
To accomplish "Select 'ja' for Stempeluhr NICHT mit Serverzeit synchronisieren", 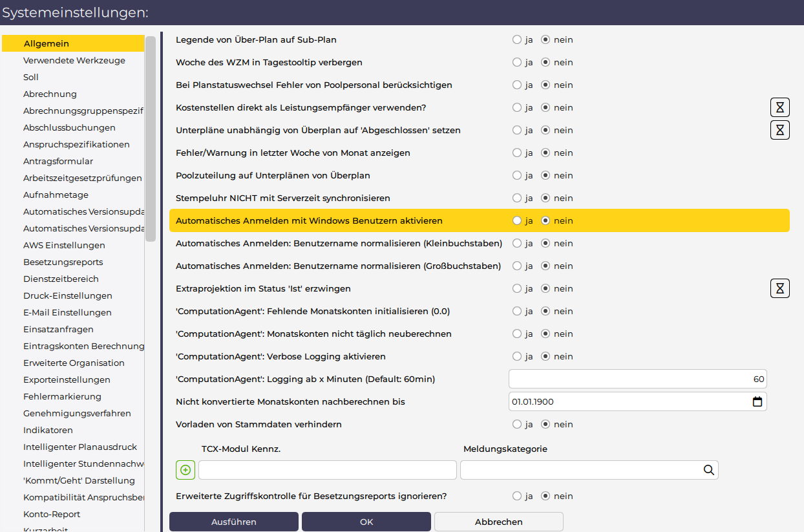I will [x=517, y=198].
